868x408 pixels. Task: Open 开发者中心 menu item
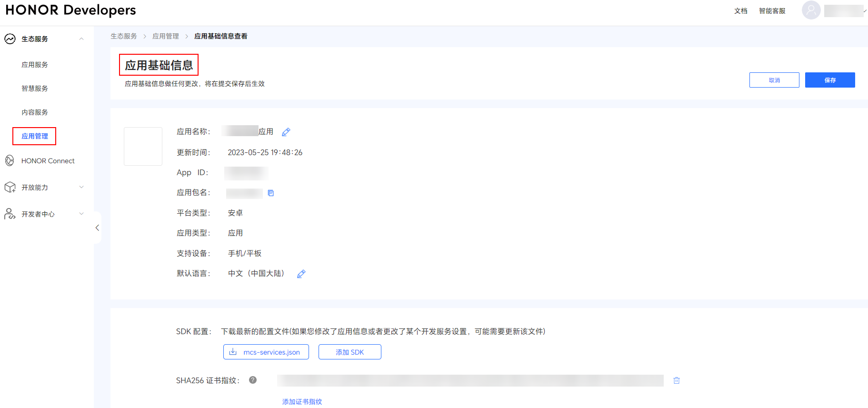point(38,214)
